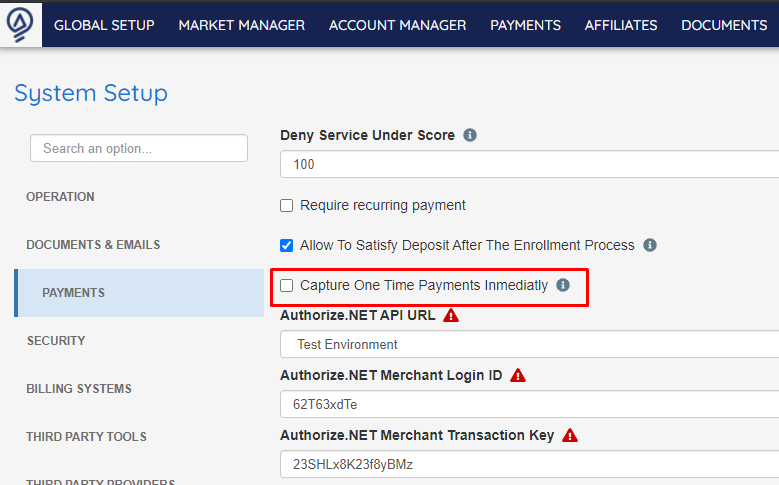Viewport: 779px width, 485px height.
Task: Select the SECURITY section in sidebar
Action: 56,341
